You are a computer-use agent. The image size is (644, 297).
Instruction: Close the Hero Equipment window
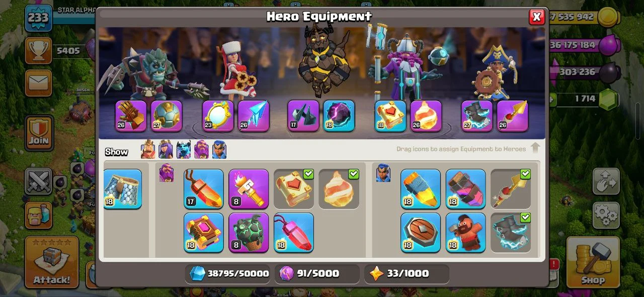(537, 17)
